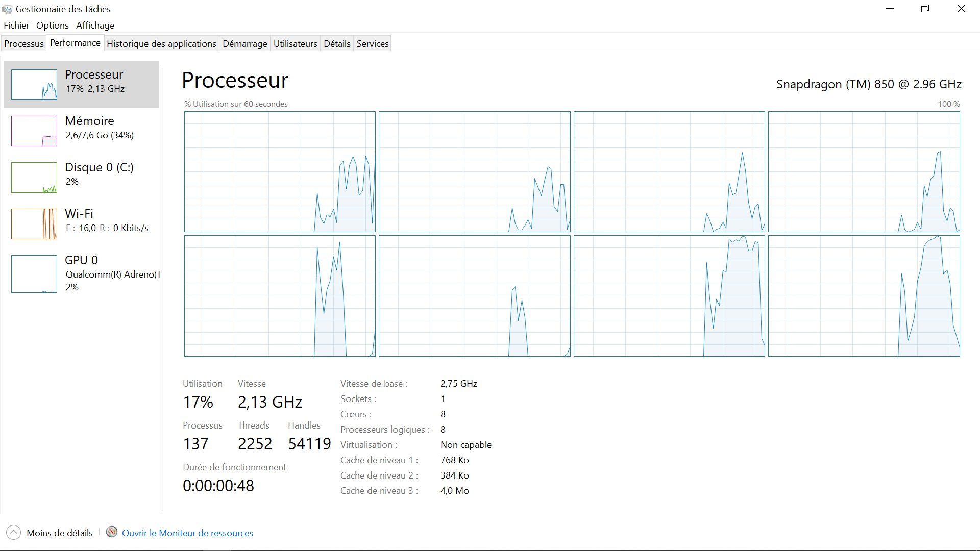This screenshot has width=980, height=551.
Task: Click the Task Manager title bar icon
Action: [7, 9]
